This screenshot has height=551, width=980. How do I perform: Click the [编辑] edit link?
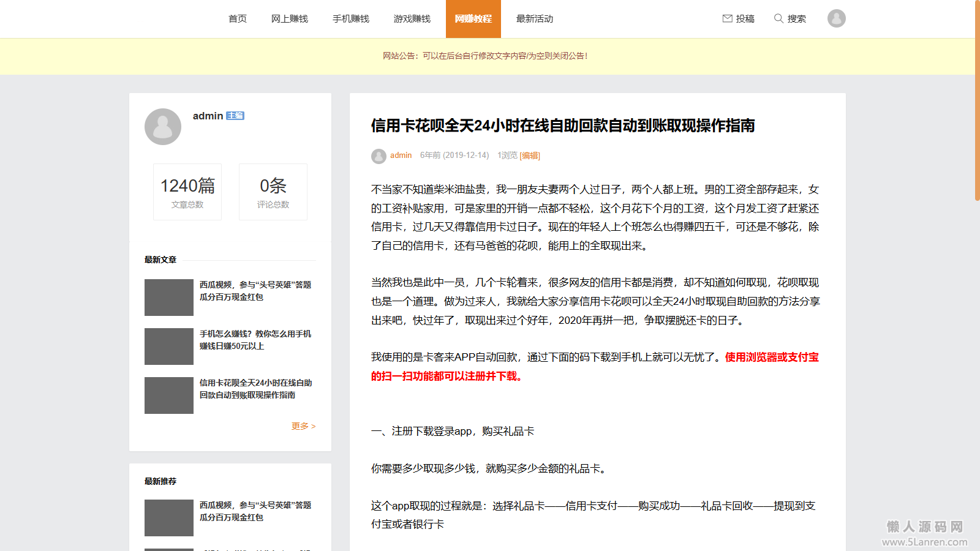(530, 156)
